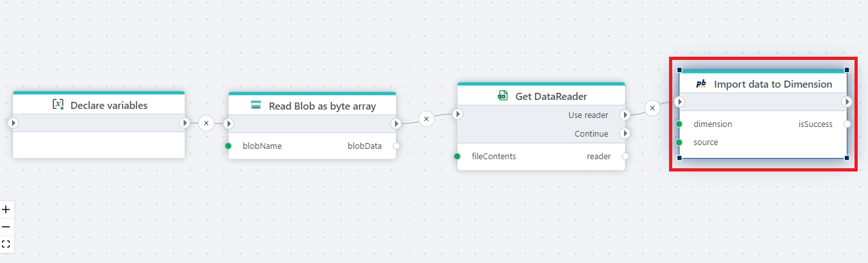Screen dimensions: 868x263
Task: Click the Import data node's output execution arrow
Action: pyautogui.click(x=847, y=102)
